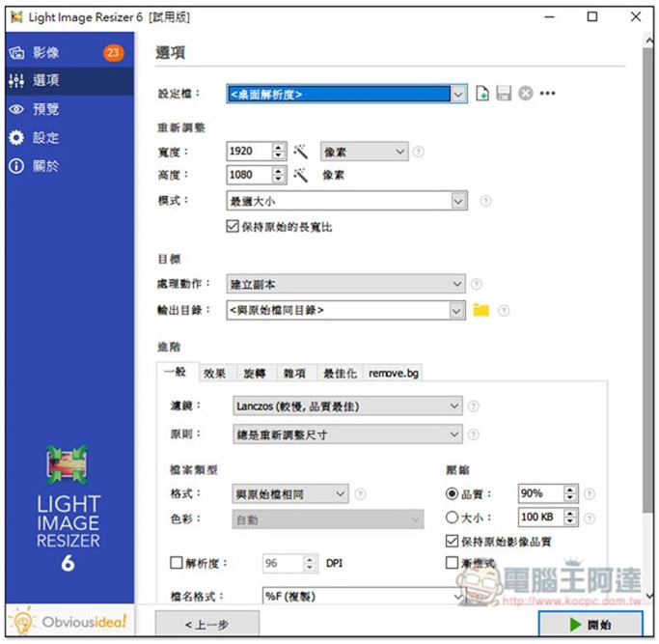Click the magic wand icon beside 寬度
The image size is (659, 644).
click(x=301, y=152)
